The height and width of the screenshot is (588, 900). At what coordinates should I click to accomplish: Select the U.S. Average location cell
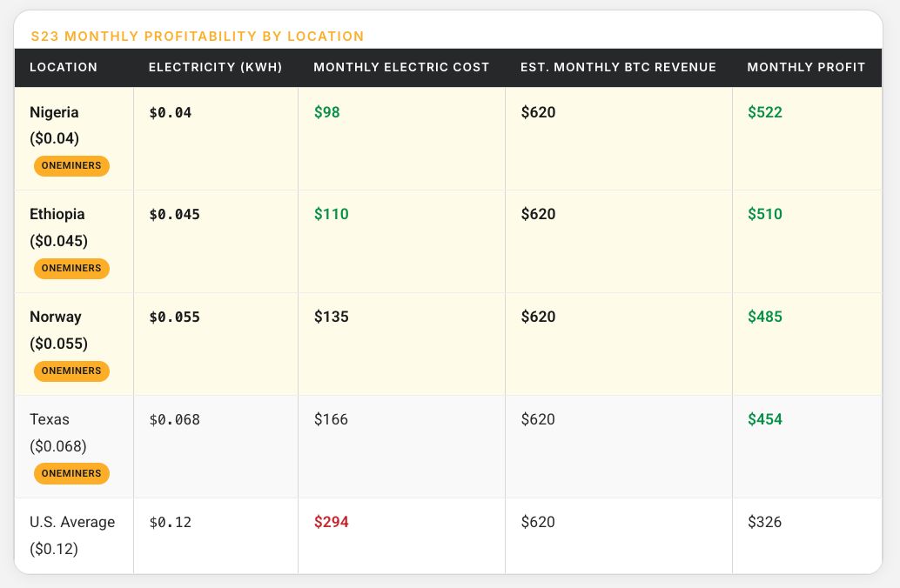click(72, 523)
